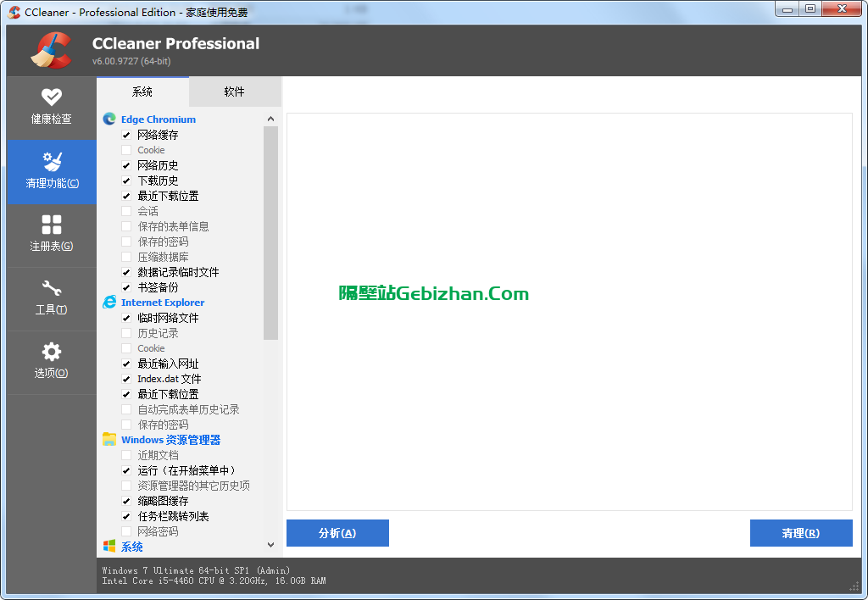The image size is (868, 600).
Task: Click the Intel Core i5-4460 CPU info text
Action: (214, 581)
